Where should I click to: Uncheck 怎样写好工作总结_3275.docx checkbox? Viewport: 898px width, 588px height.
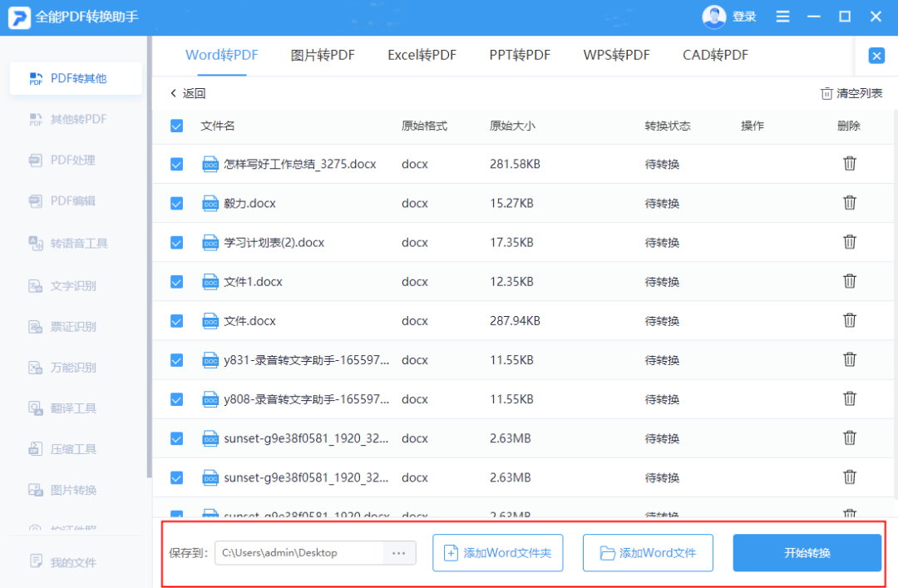pos(177,165)
